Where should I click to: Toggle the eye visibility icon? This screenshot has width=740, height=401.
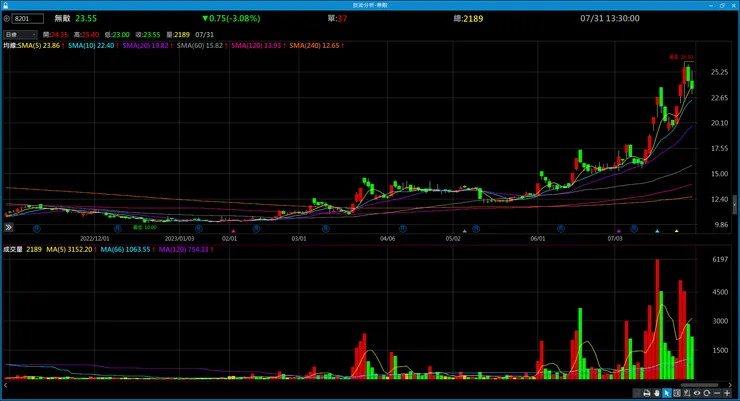697,393
